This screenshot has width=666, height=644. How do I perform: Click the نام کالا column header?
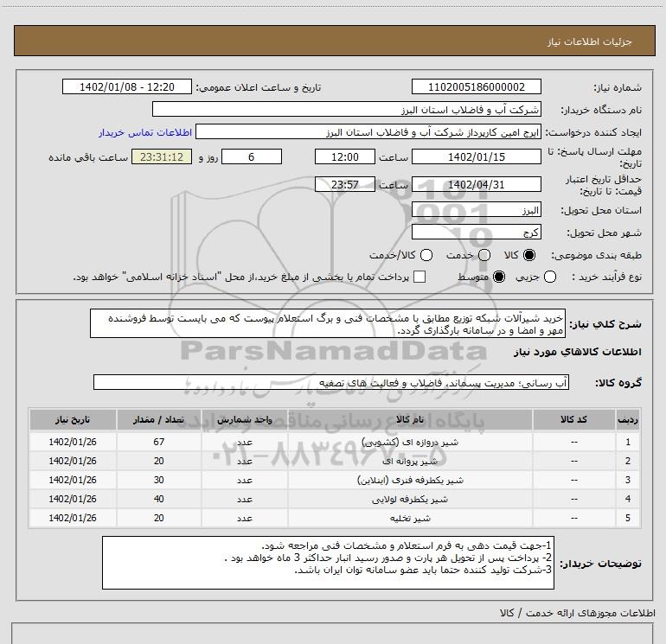pos(410,420)
